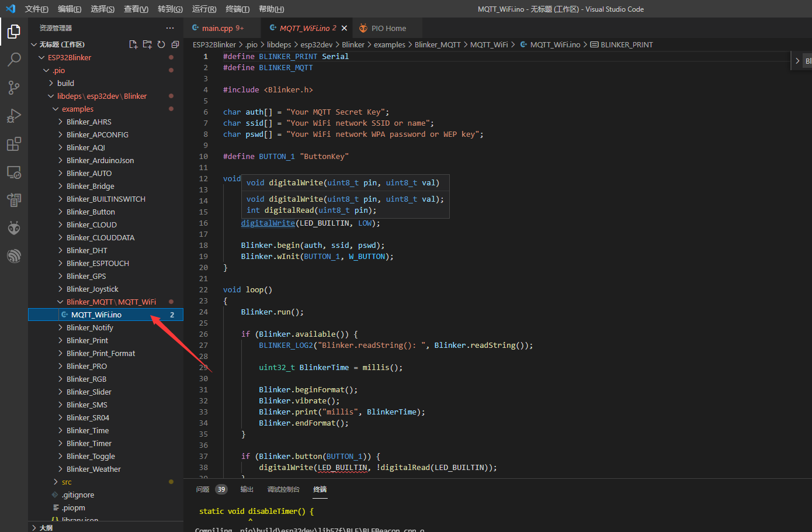Screen dimensions: 812x532
Task: Place cursor on Blinker.run() line
Action: [x=272, y=312]
